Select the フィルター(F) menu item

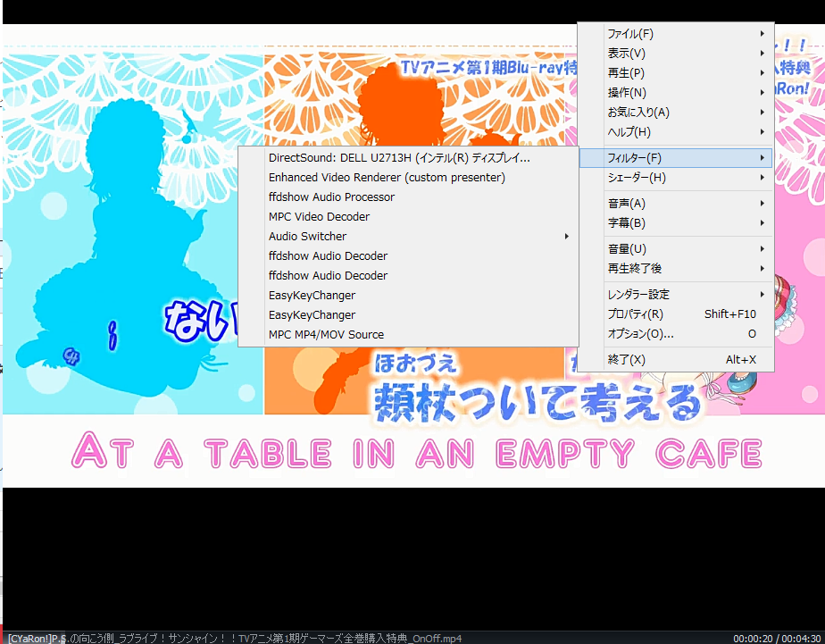[676, 158]
